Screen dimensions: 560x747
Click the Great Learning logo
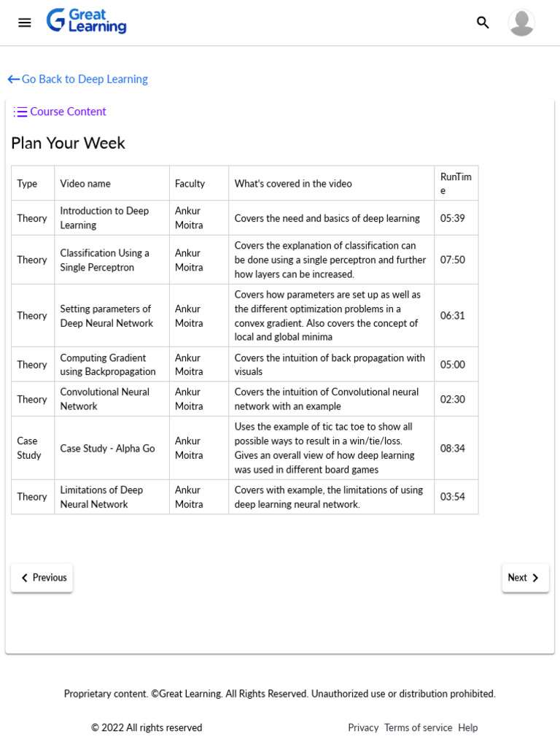pyautogui.click(x=86, y=21)
